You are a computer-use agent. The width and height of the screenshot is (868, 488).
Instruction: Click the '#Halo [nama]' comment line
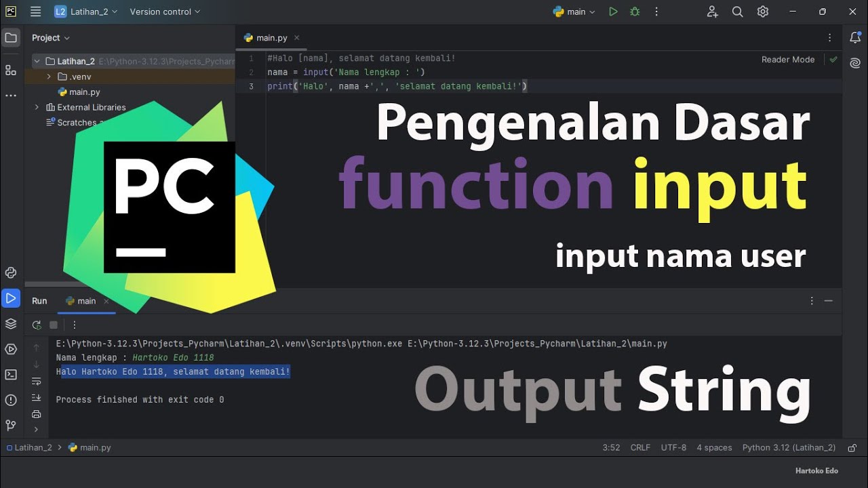click(x=361, y=58)
